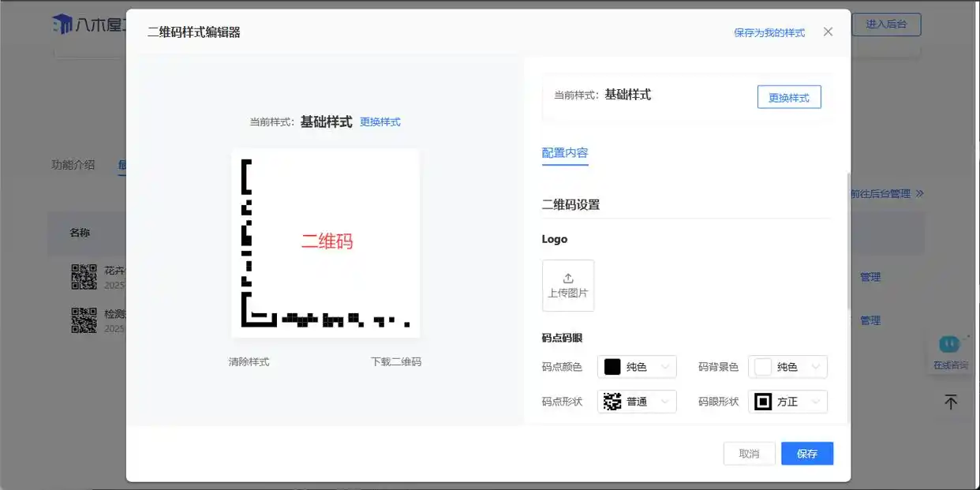Click the 名称 column header
This screenshot has width=980, height=490.
pos(80,233)
